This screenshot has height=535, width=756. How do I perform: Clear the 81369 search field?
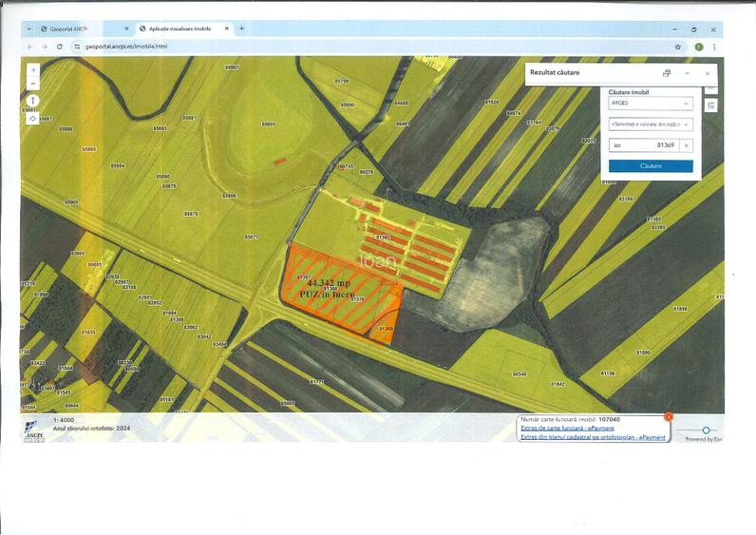687,145
